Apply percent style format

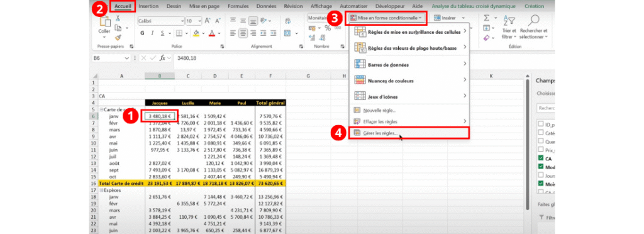point(328,28)
